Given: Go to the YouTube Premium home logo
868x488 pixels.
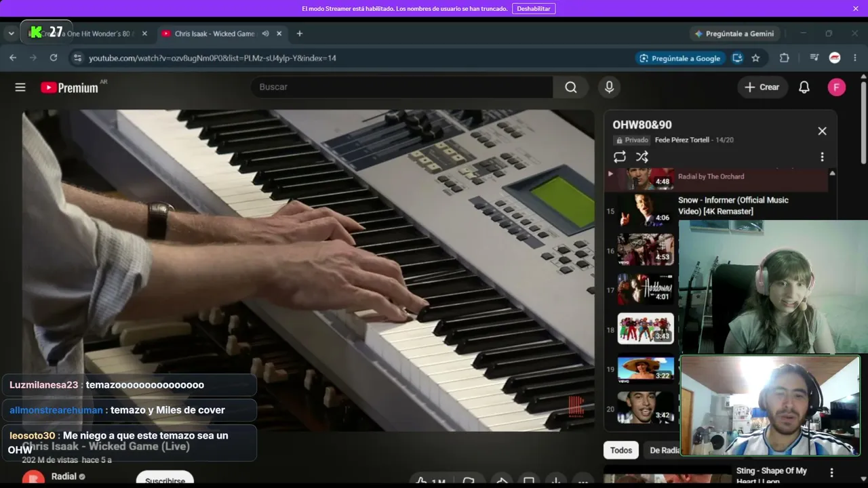Looking at the screenshot, I should [70, 87].
